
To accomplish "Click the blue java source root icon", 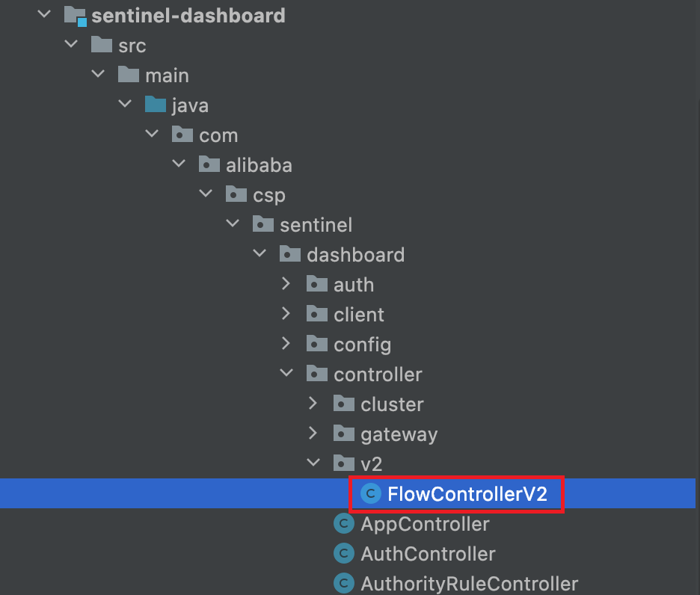I will tap(156, 105).
